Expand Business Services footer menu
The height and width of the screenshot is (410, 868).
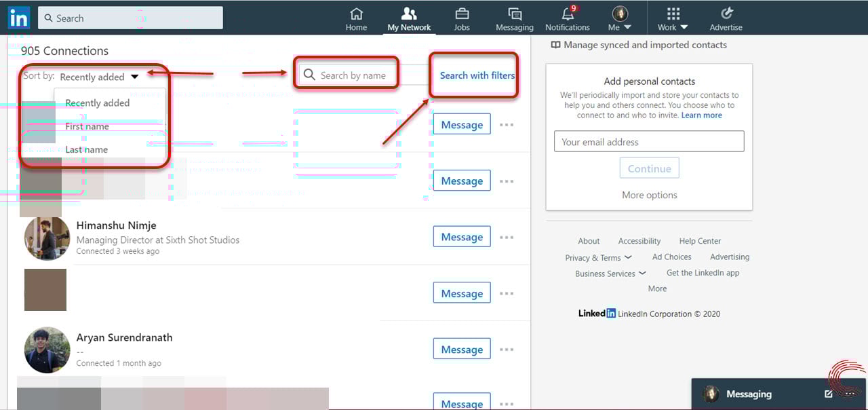[x=610, y=274]
